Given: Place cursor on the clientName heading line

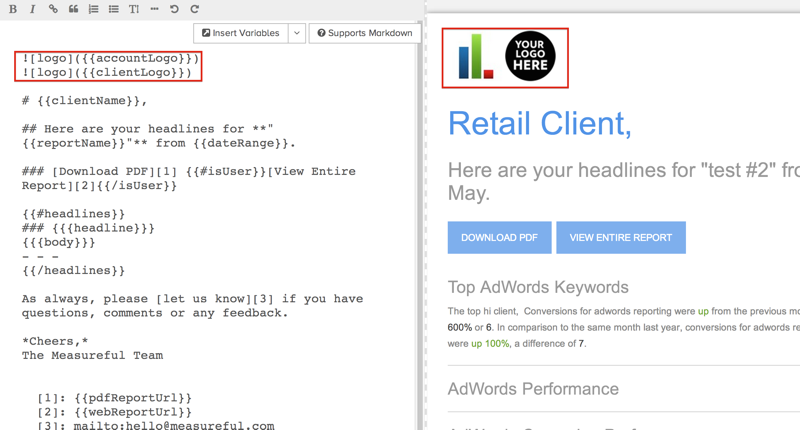Looking at the screenshot, I should tap(85, 101).
